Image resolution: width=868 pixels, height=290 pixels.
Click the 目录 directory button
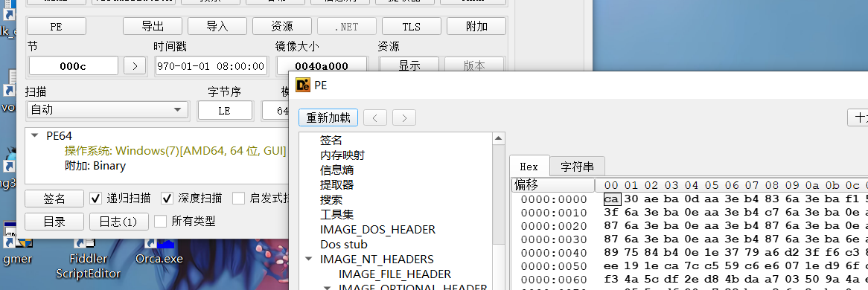click(x=54, y=222)
